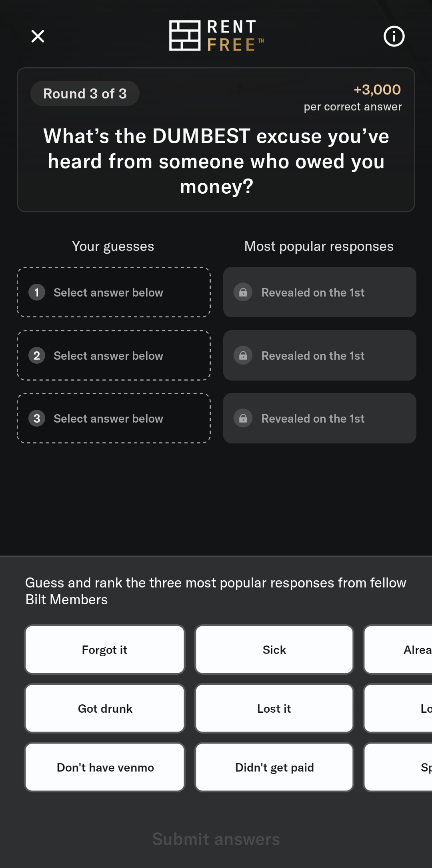The width and height of the screenshot is (432, 868).
Task: Select the number 1 guess slot
Action: (x=114, y=292)
